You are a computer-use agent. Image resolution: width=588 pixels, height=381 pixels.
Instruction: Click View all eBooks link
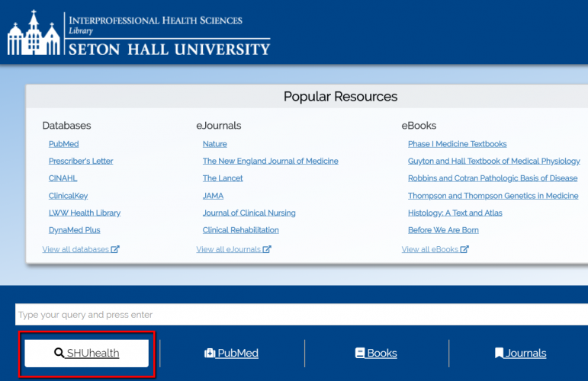[x=435, y=249]
